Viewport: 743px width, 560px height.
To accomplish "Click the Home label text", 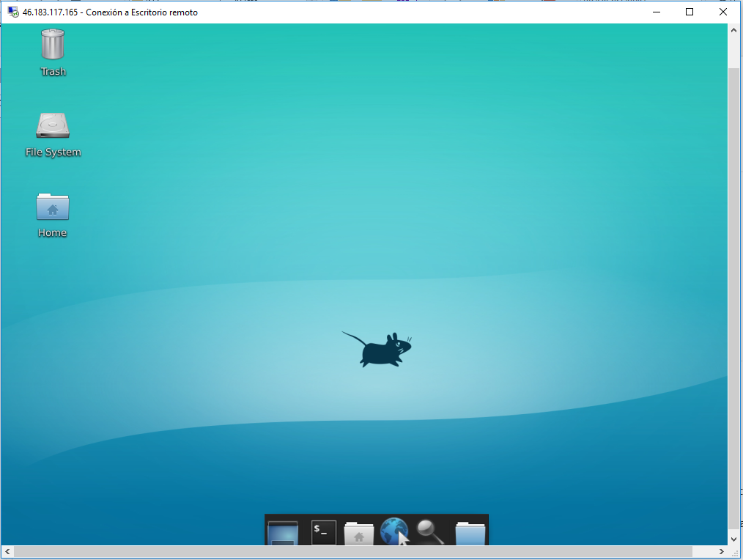I will tap(53, 233).
